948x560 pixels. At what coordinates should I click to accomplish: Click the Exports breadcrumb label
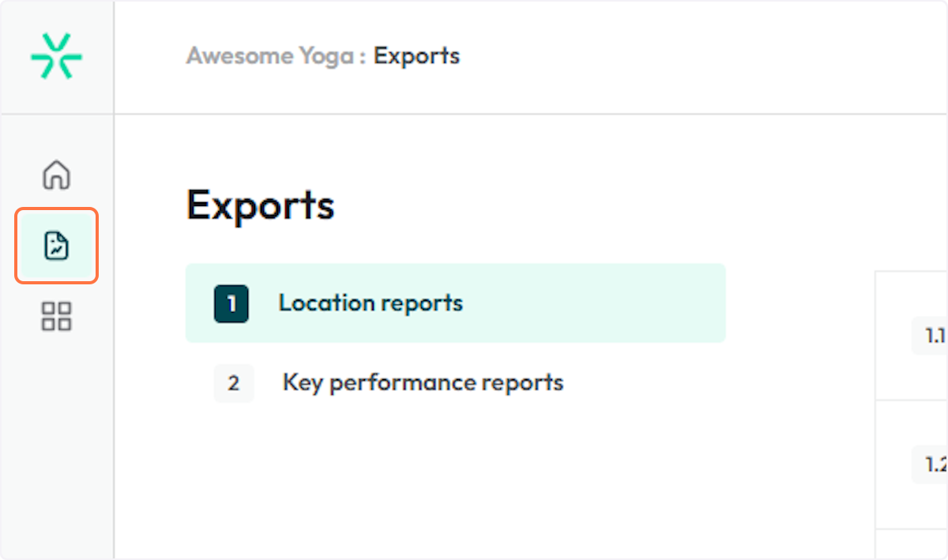[x=416, y=56]
